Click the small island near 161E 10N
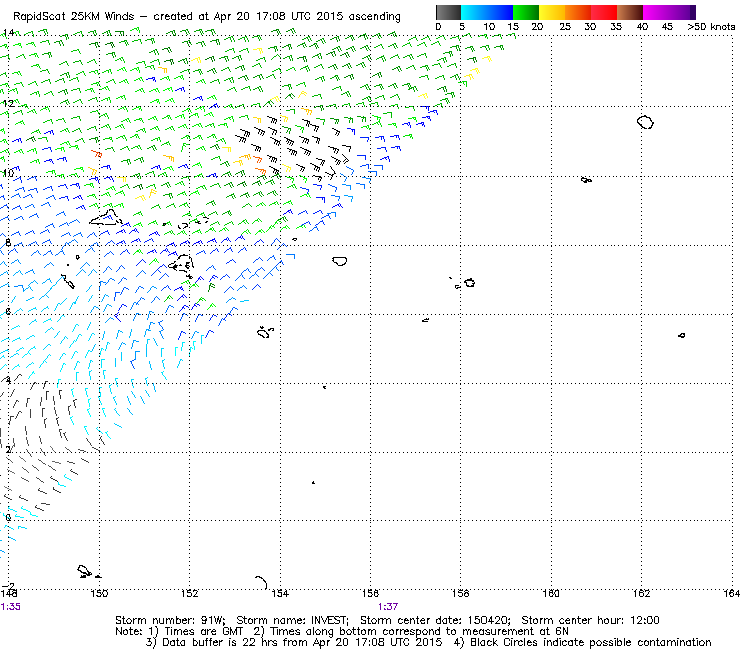This screenshot has height=650, width=740. click(x=586, y=180)
